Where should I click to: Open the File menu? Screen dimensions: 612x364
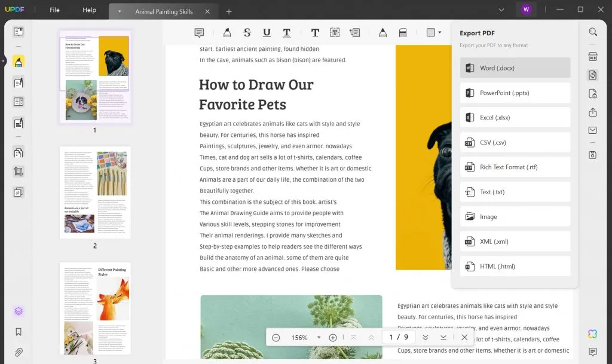(x=54, y=10)
